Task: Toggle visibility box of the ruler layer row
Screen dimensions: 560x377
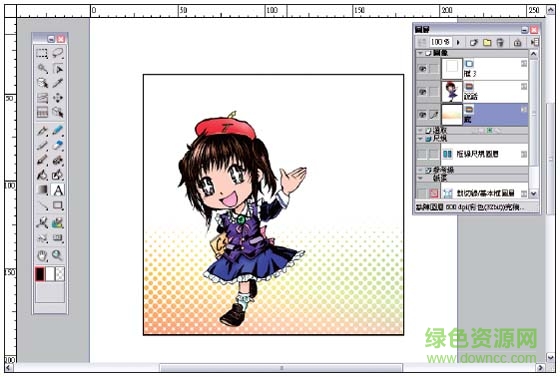Action: click(x=422, y=154)
